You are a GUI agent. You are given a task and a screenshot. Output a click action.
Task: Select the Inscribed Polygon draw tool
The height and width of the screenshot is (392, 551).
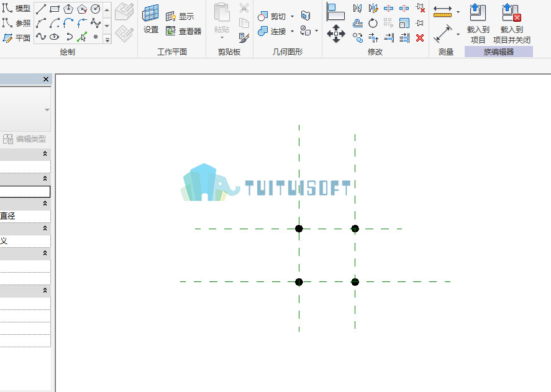pos(68,9)
